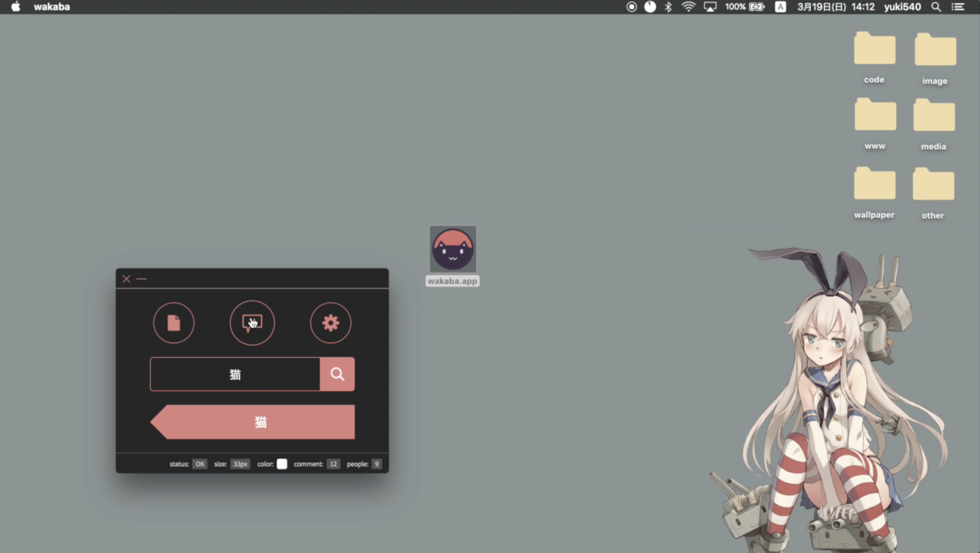Viewport: 980px width, 553px height.
Task: Click the document file icon button
Action: [x=173, y=323]
